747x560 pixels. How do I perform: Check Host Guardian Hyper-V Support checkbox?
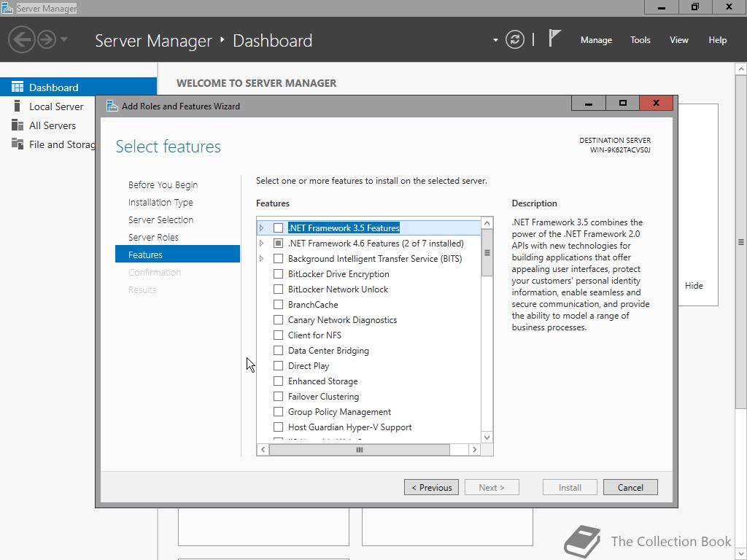pyautogui.click(x=278, y=427)
